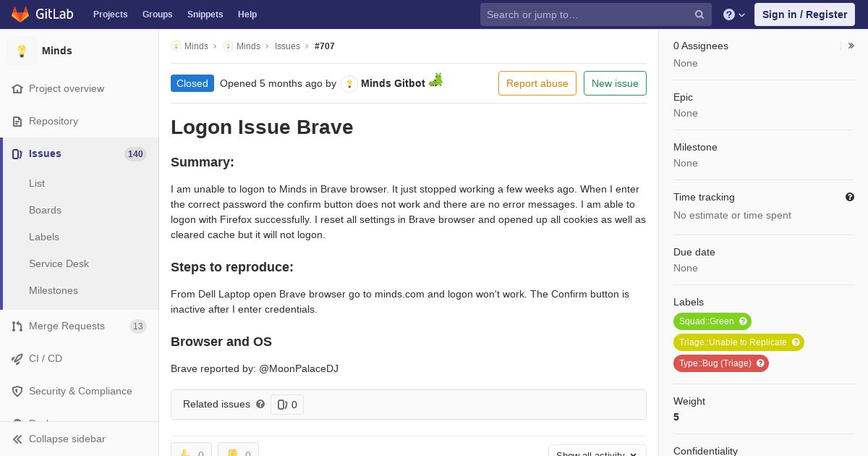Click the Logon Issue Brave title
The height and width of the screenshot is (456, 868).
[262, 127]
